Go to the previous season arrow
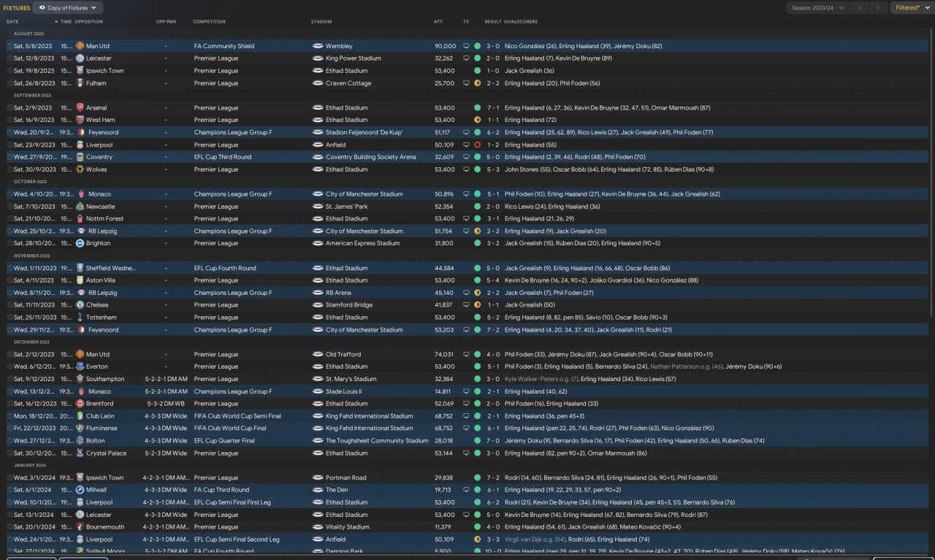 pyautogui.click(x=860, y=7)
